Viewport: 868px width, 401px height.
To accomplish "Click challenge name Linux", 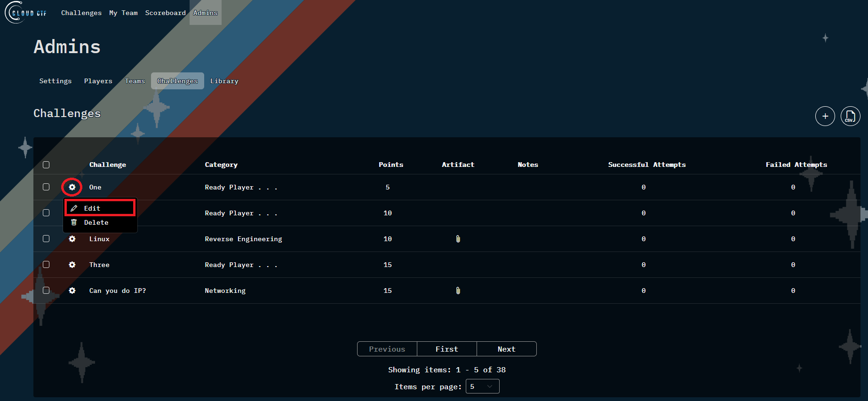I will pyautogui.click(x=99, y=239).
